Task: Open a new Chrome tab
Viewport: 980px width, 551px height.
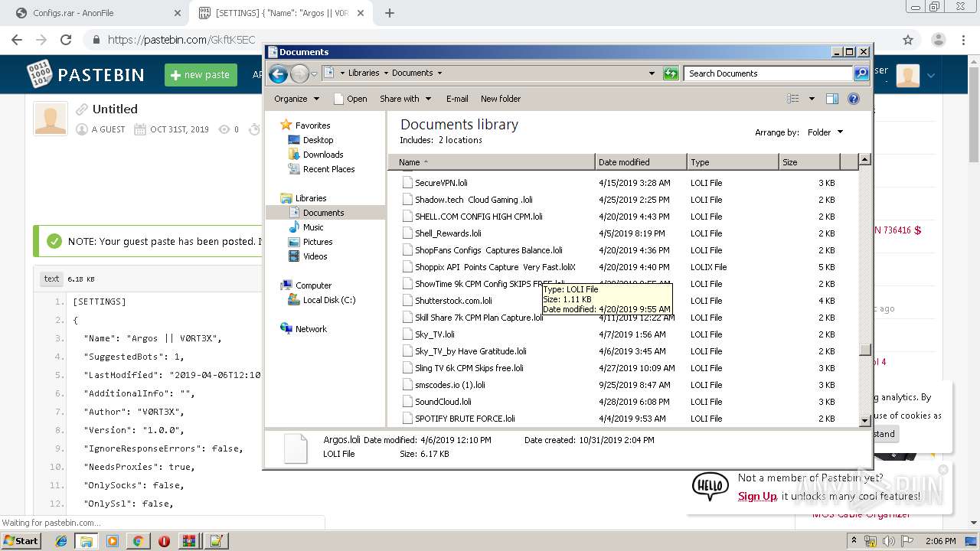Action: tap(390, 13)
